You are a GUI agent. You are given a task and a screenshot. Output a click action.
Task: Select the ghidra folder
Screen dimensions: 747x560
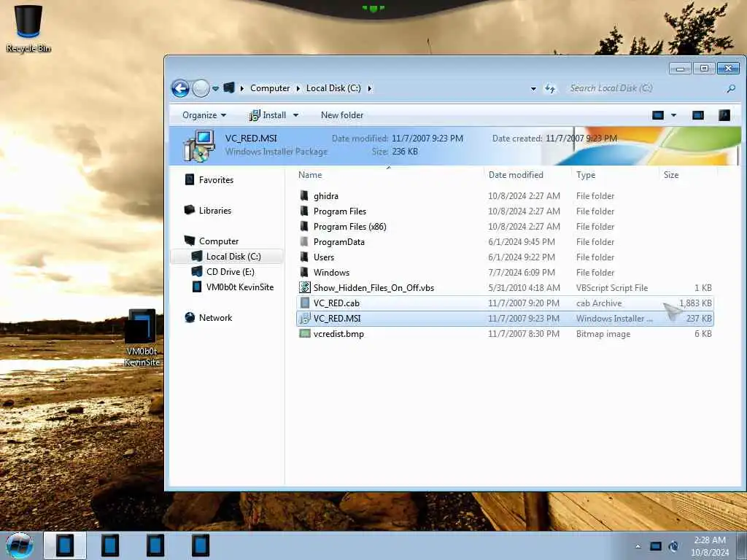coord(326,196)
